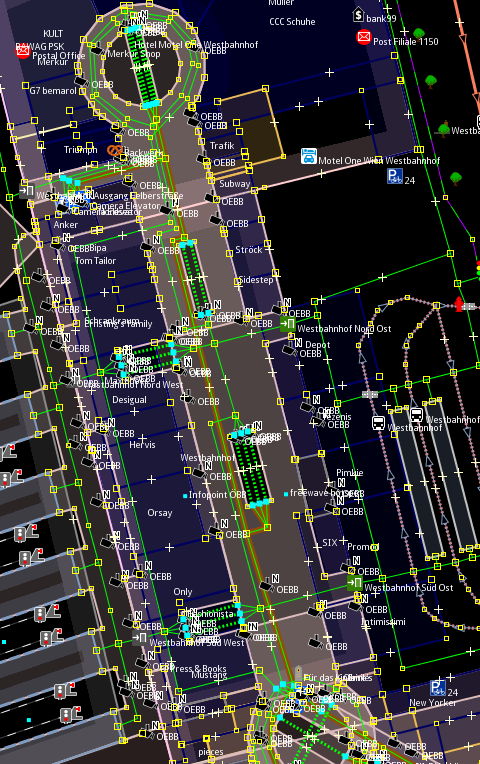Select the Post Filiale 1150 mail icon
This screenshot has height=764, width=480.
click(364, 37)
